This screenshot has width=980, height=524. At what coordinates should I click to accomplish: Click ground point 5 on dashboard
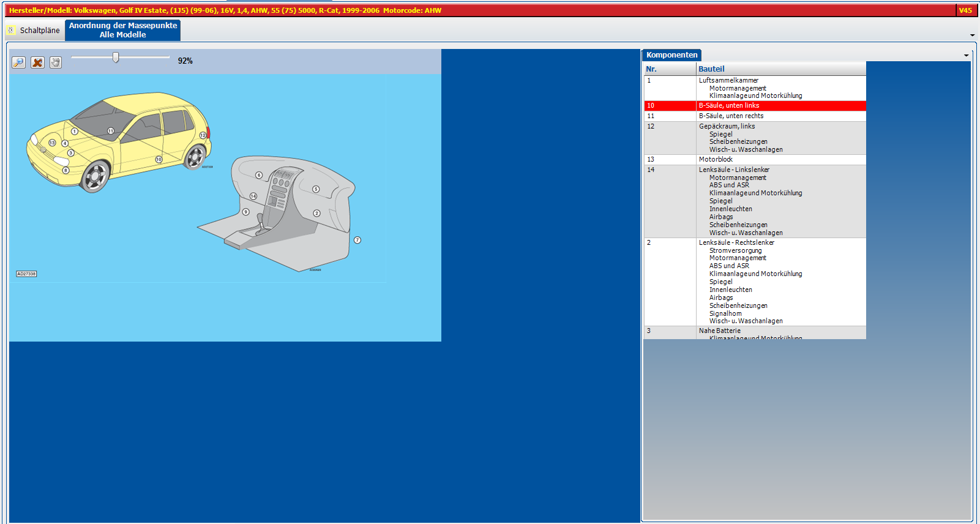click(316, 189)
